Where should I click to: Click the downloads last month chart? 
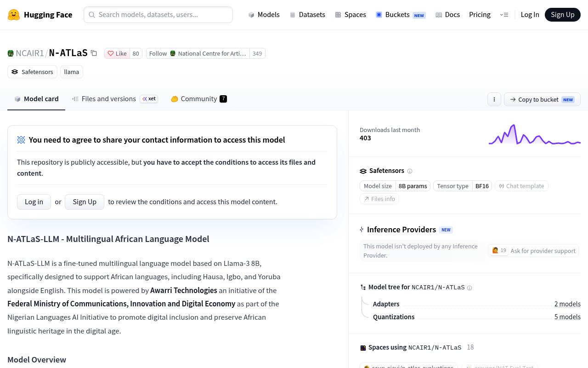535,134
